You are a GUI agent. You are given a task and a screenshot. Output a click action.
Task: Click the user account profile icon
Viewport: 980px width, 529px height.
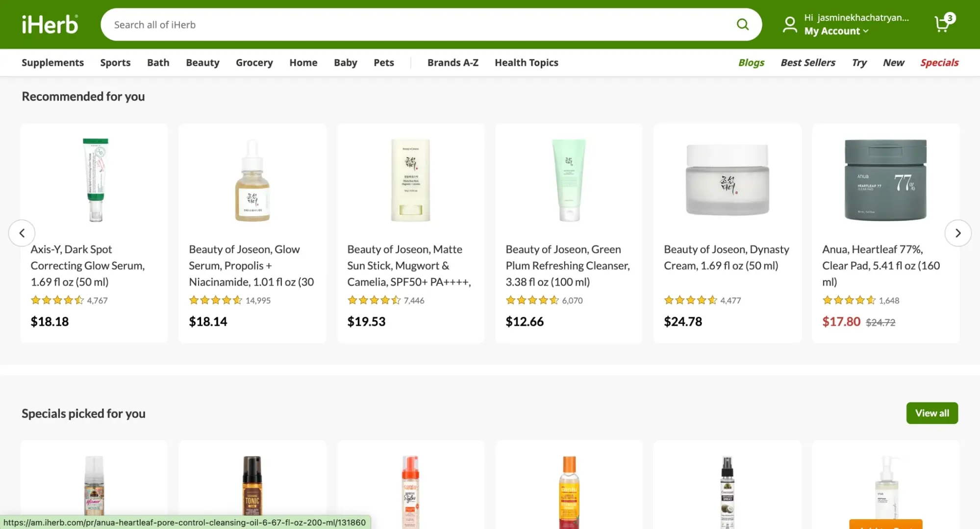[790, 25]
